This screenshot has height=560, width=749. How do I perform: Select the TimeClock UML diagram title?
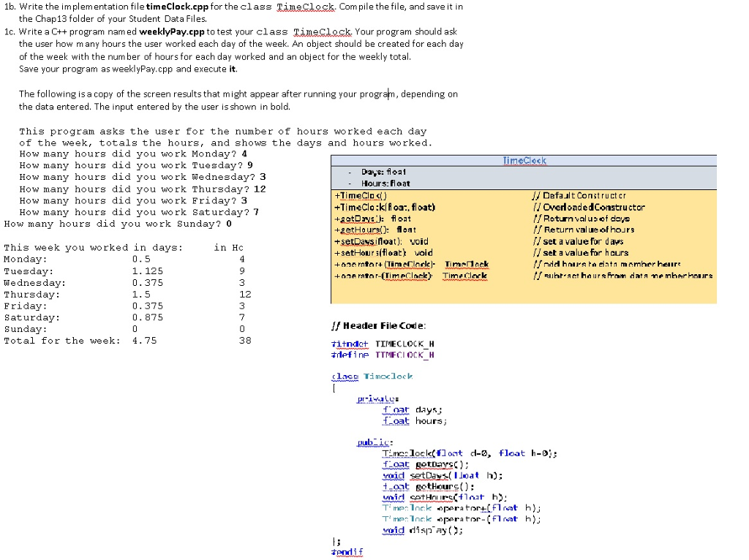click(524, 160)
